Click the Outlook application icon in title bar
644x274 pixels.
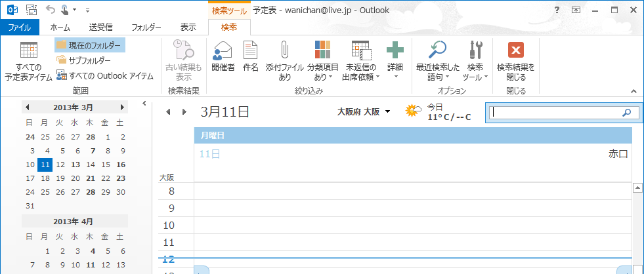(x=12, y=10)
